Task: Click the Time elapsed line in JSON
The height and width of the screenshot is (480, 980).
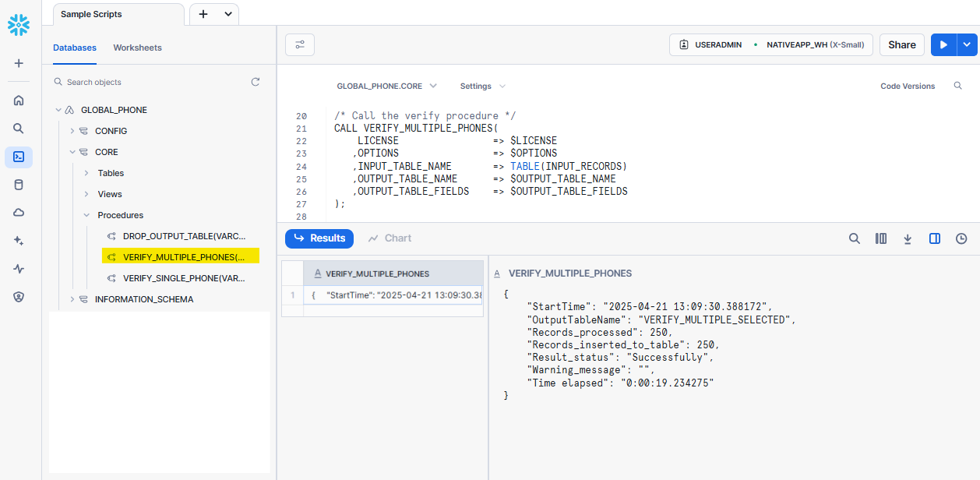Action: pyautogui.click(x=621, y=383)
